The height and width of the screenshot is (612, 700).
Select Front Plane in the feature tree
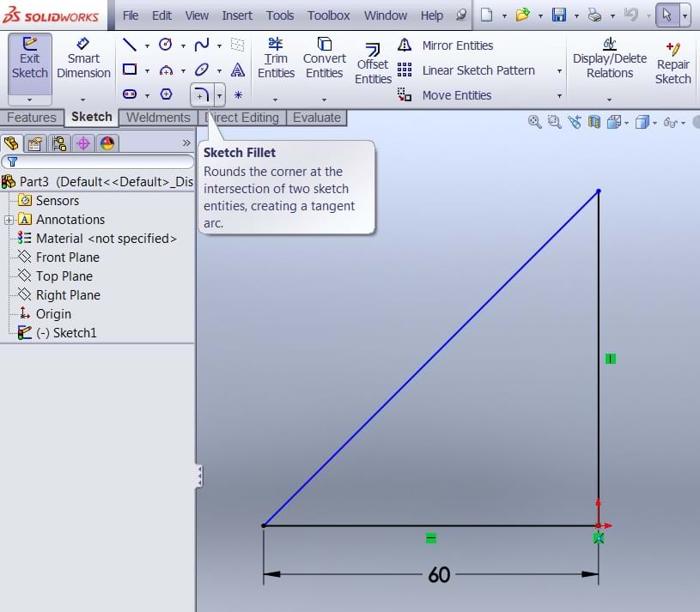point(67,258)
